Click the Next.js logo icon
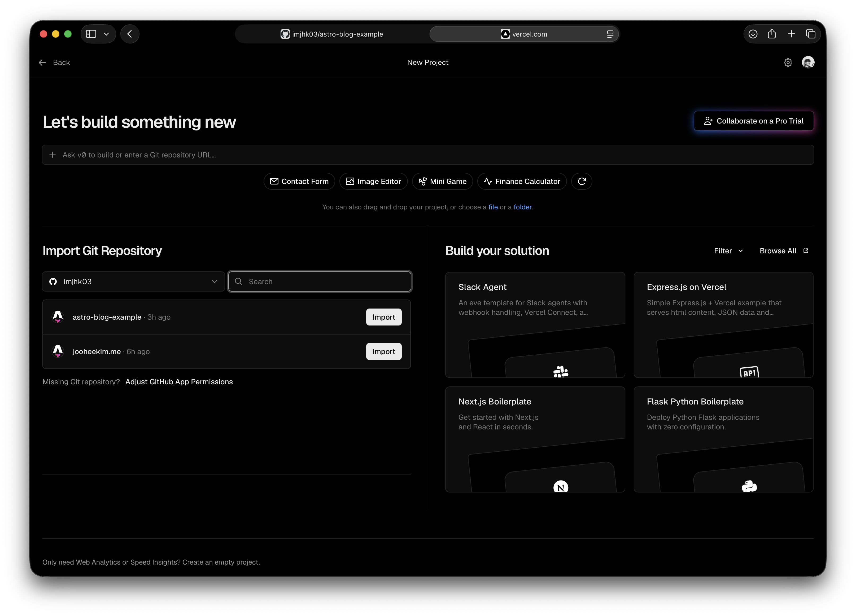Image resolution: width=856 pixels, height=616 pixels. click(561, 486)
